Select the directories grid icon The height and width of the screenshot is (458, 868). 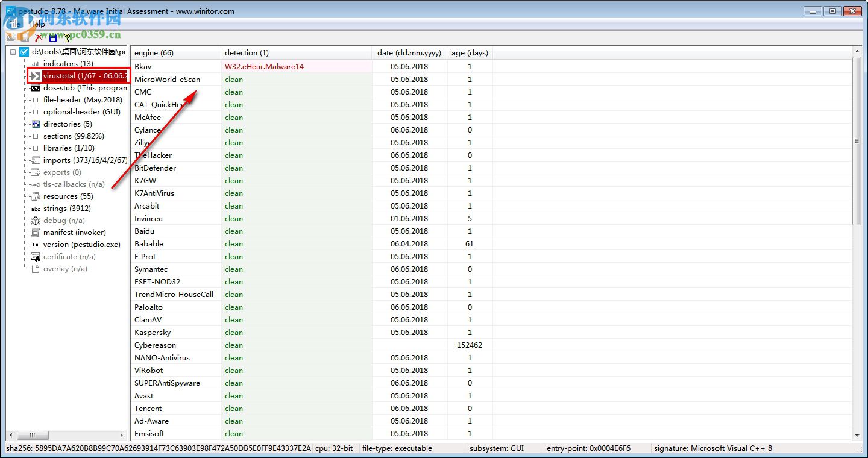pyautogui.click(x=36, y=124)
